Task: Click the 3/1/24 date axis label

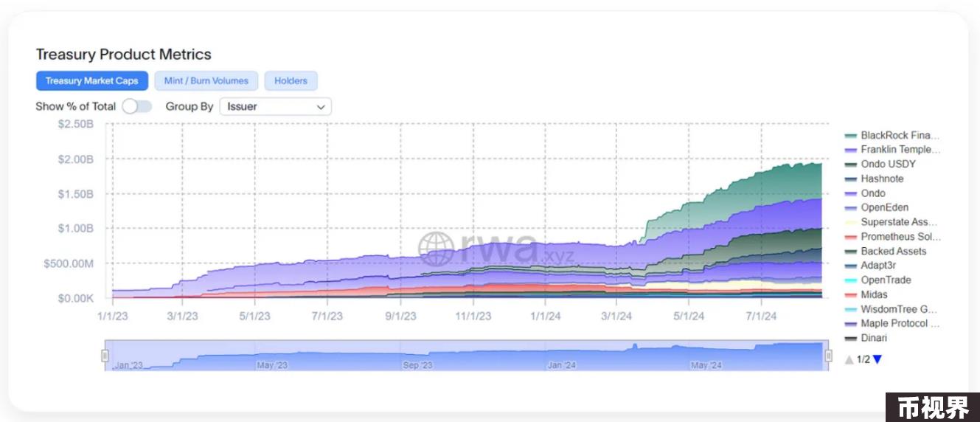Action: pyautogui.click(x=616, y=316)
